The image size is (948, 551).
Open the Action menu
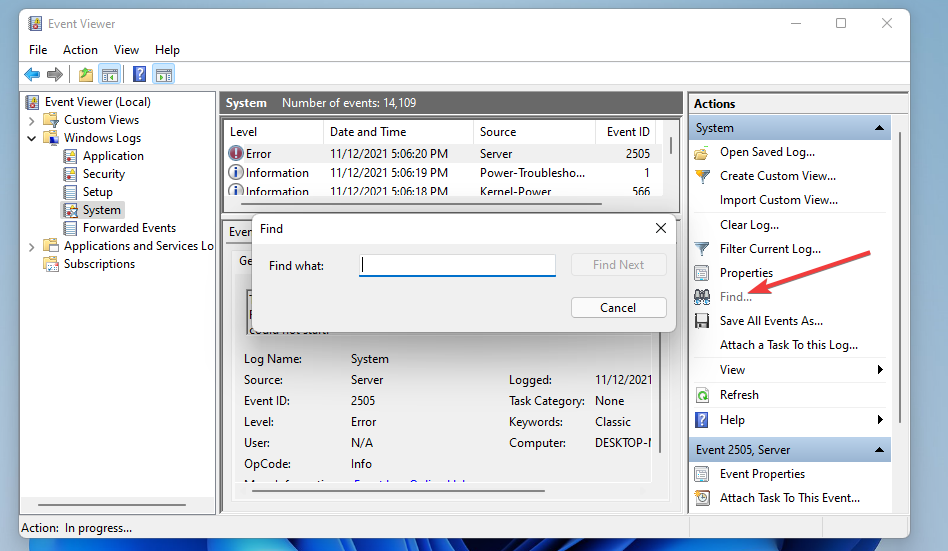(80, 50)
